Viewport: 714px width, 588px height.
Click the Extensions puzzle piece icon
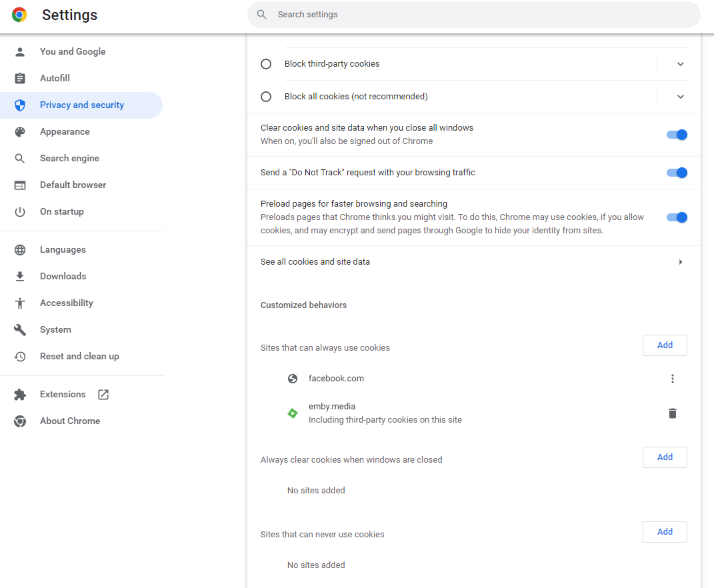click(x=20, y=395)
